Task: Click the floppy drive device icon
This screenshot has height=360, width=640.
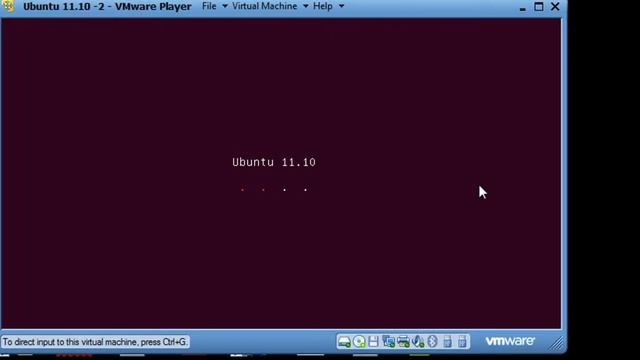Action: click(x=373, y=342)
